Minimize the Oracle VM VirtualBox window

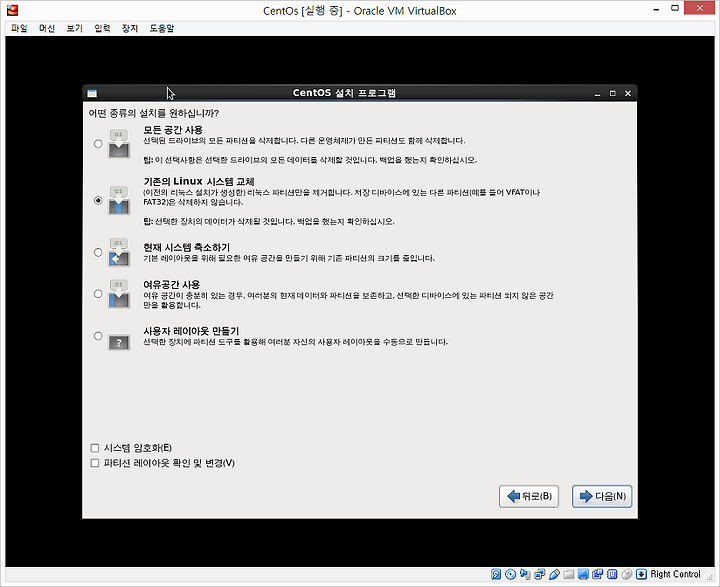click(657, 9)
